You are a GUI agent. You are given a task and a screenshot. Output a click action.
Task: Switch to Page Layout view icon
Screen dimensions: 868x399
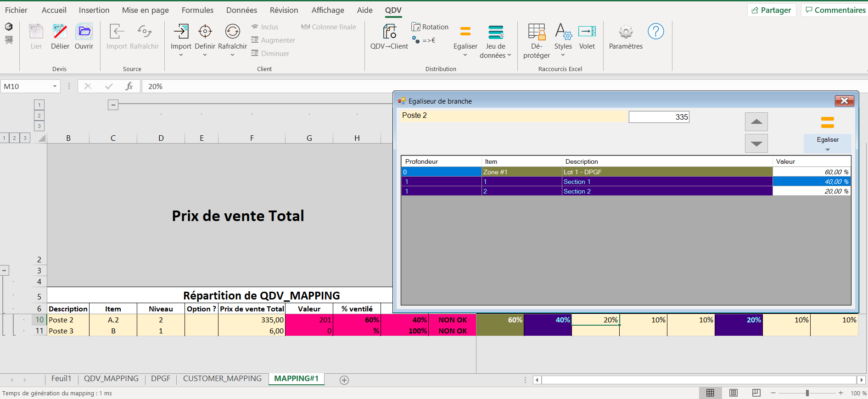click(734, 393)
